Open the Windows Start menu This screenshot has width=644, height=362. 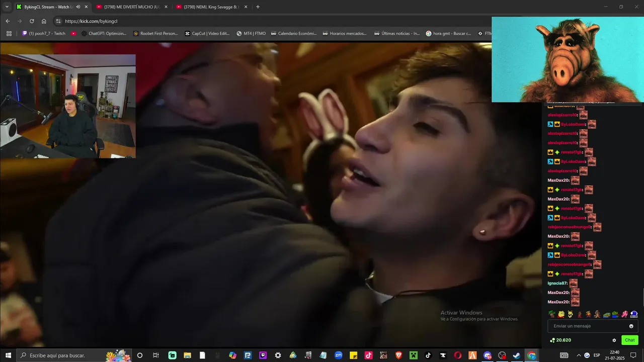coord(8,355)
